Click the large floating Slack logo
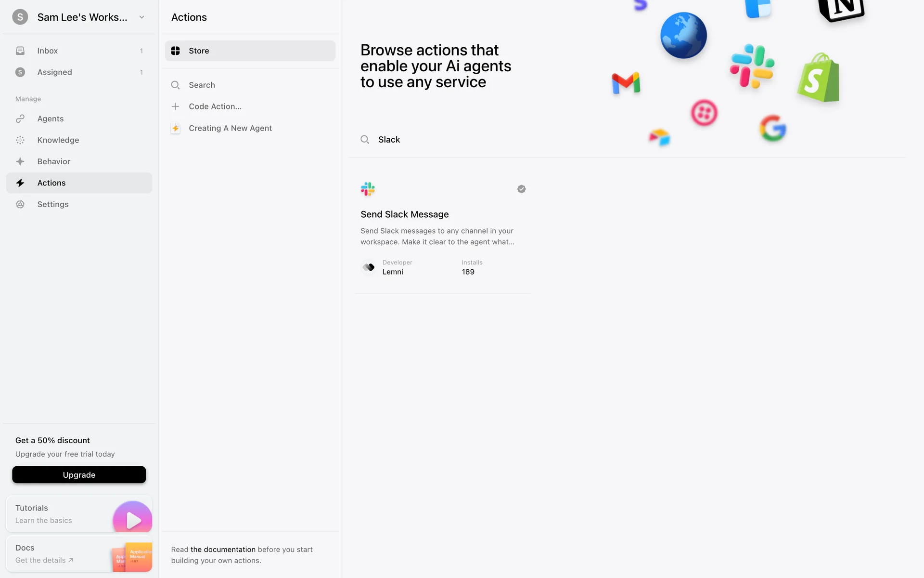The height and width of the screenshot is (578, 924). point(752,66)
